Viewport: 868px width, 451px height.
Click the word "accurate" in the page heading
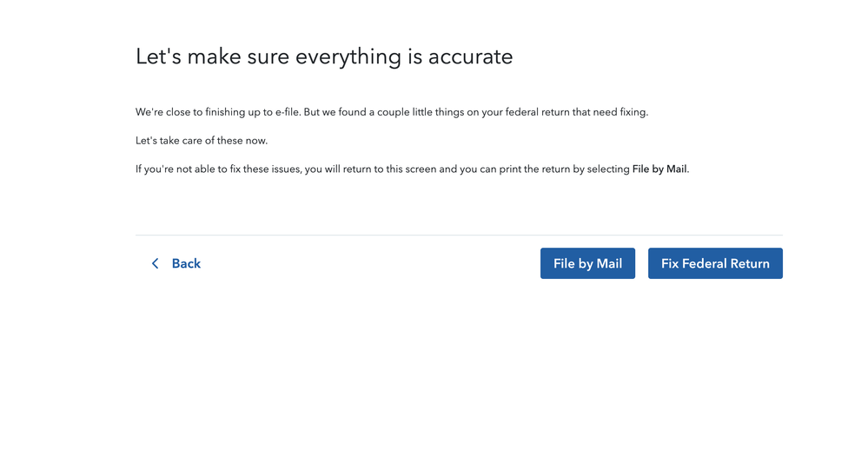click(x=471, y=57)
